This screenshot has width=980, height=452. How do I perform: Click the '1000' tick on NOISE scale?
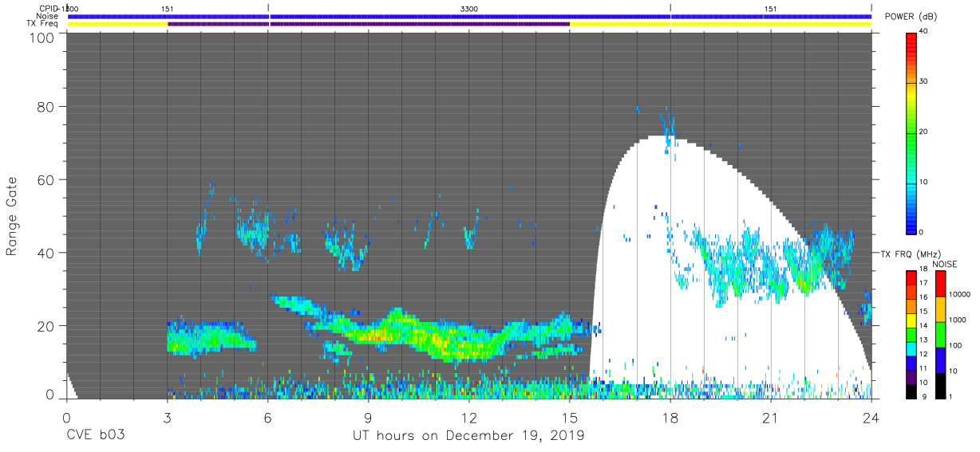[x=958, y=320]
